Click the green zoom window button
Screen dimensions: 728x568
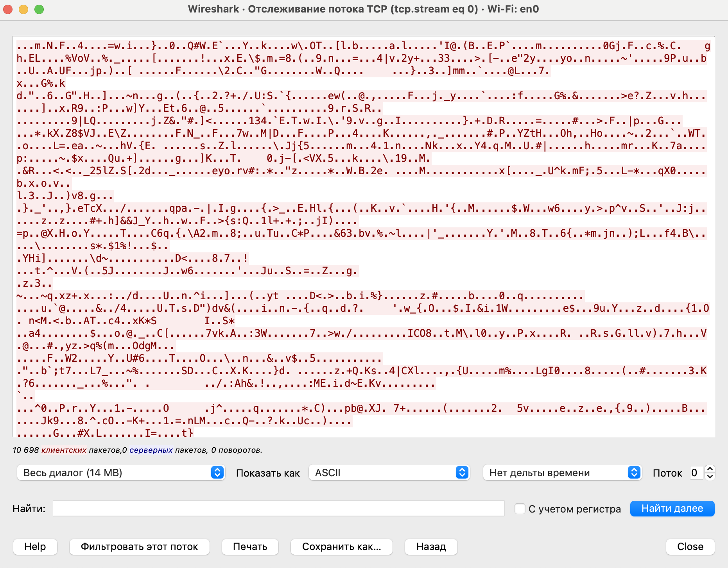point(39,9)
